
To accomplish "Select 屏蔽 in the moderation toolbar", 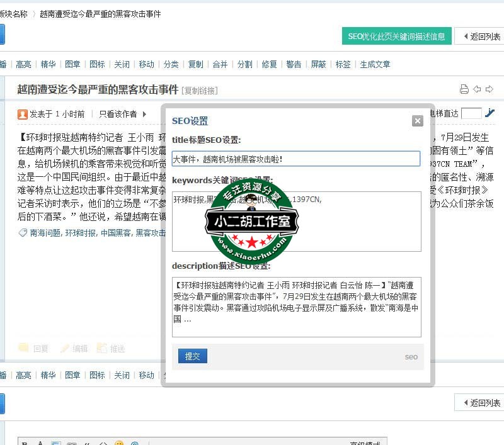I will [x=318, y=64].
